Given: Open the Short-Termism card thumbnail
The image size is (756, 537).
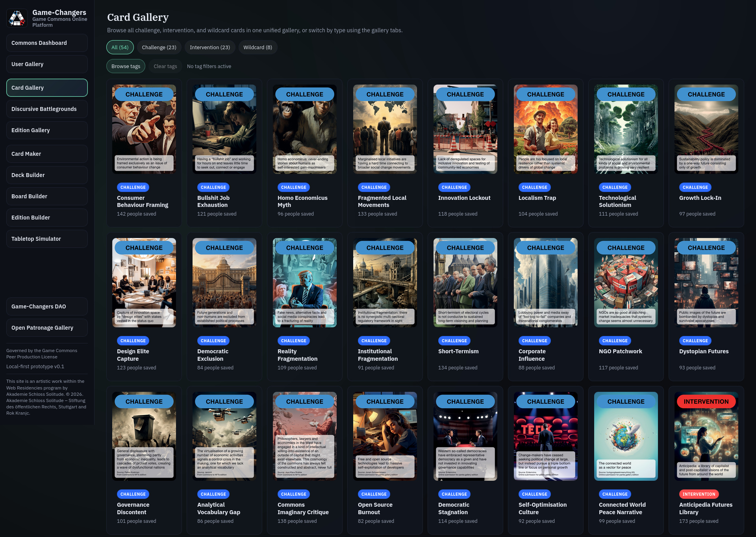Looking at the screenshot, I should [x=465, y=282].
